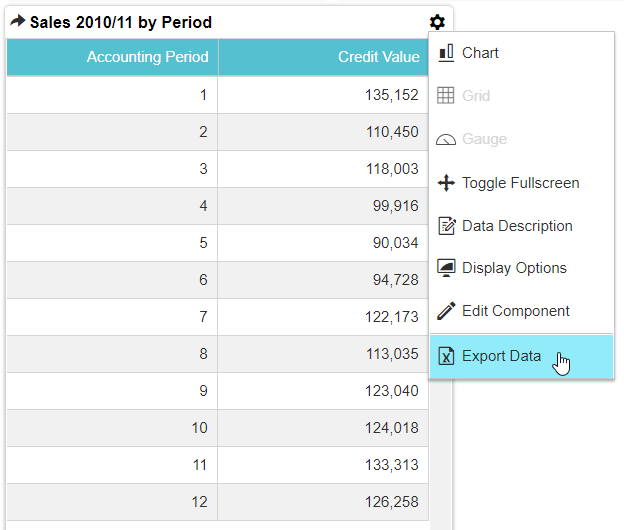Click accounting period 6 cell

click(x=112, y=280)
